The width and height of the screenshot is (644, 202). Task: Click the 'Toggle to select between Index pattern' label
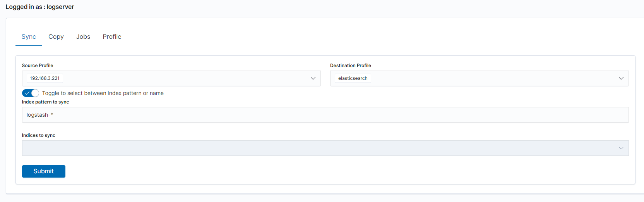(x=103, y=93)
